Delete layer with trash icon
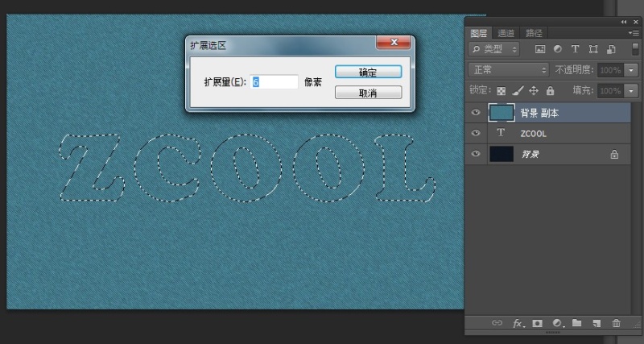The height and width of the screenshot is (344, 644). click(x=616, y=323)
